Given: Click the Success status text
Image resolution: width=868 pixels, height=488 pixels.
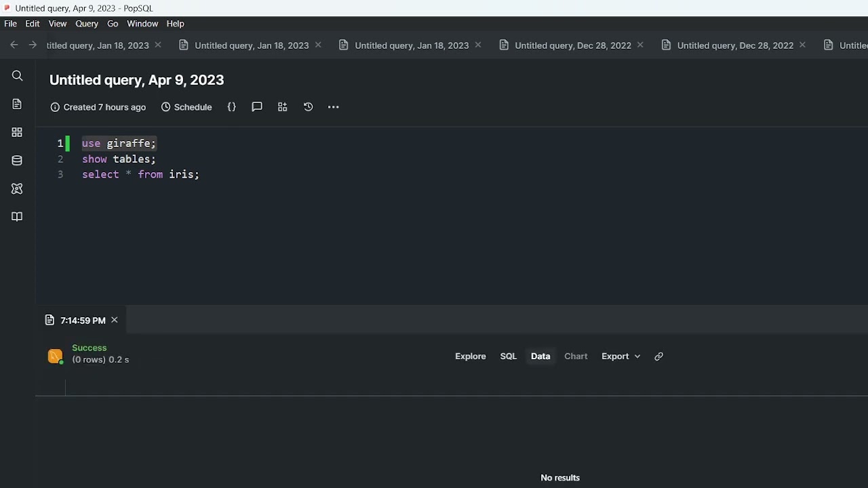Looking at the screenshot, I should coord(90,348).
